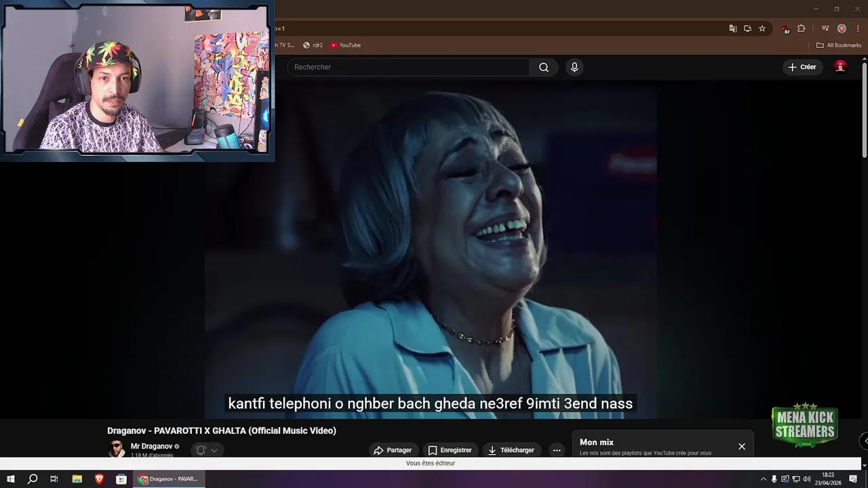Open the Créer menu button

tap(802, 67)
